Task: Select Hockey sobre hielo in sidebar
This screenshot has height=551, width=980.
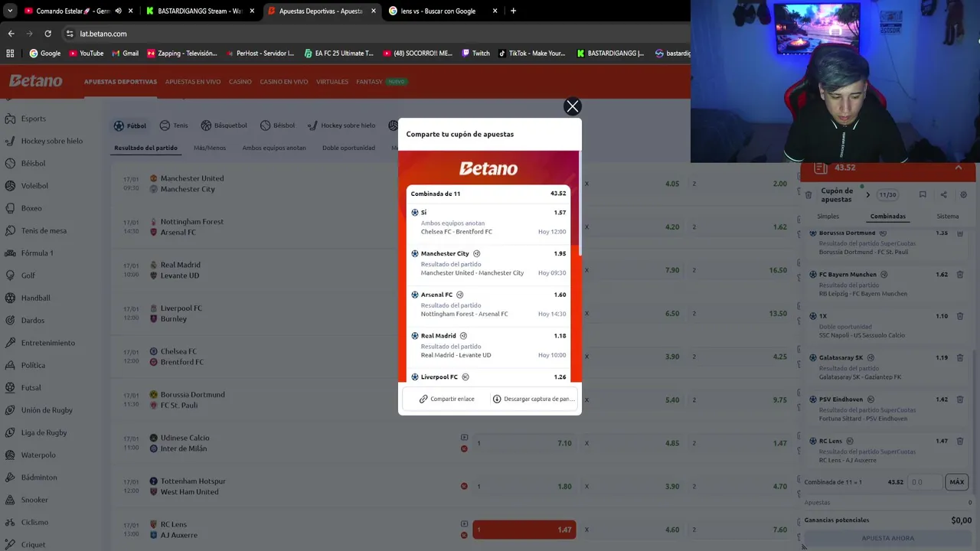Action: point(52,141)
